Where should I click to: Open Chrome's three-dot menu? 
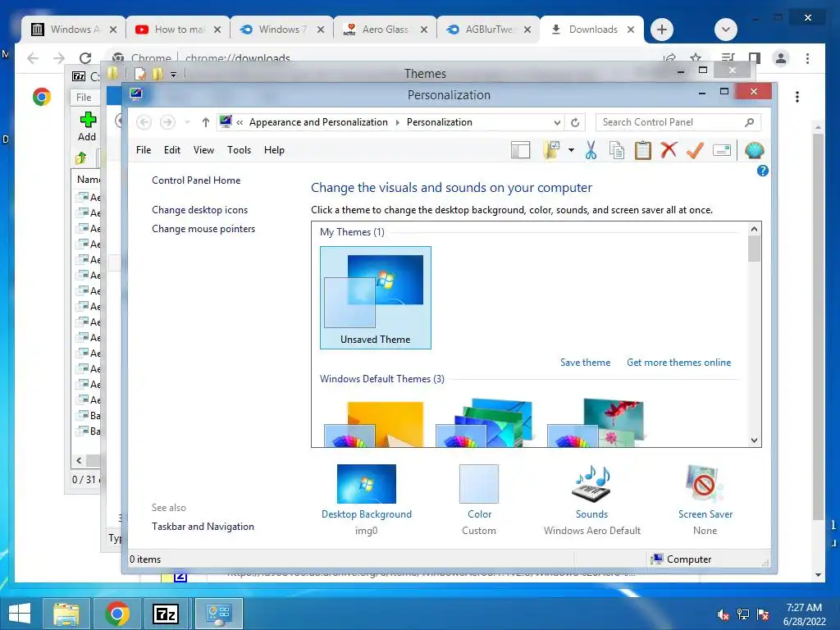pos(807,58)
